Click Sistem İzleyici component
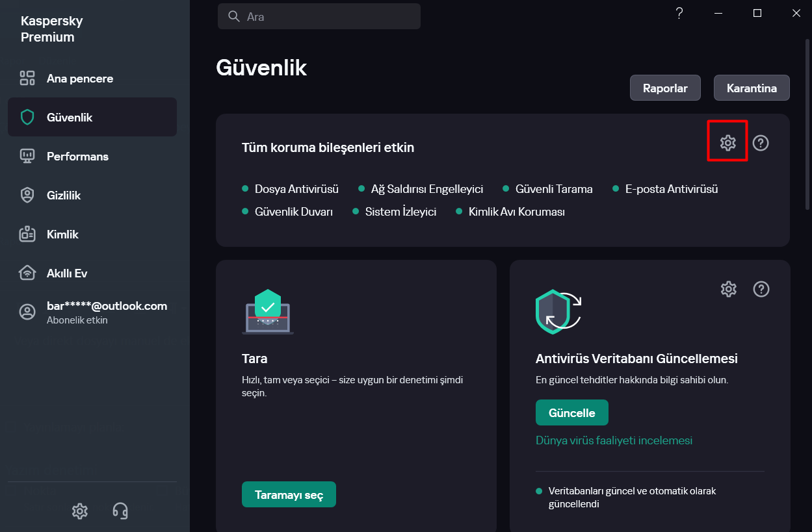 [x=394, y=212]
